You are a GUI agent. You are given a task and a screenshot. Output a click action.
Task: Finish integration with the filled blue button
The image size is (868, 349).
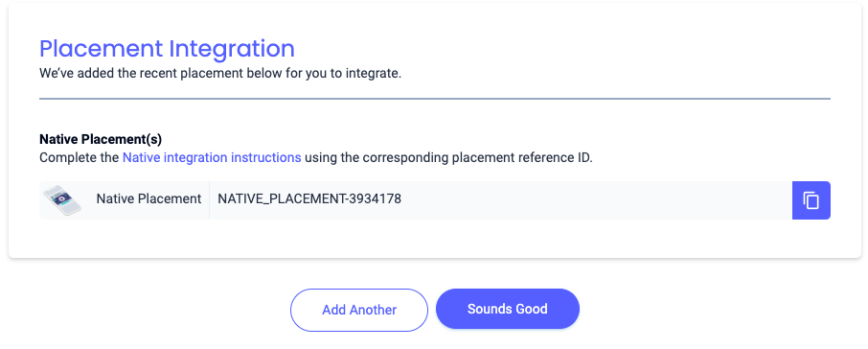point(508,309)
